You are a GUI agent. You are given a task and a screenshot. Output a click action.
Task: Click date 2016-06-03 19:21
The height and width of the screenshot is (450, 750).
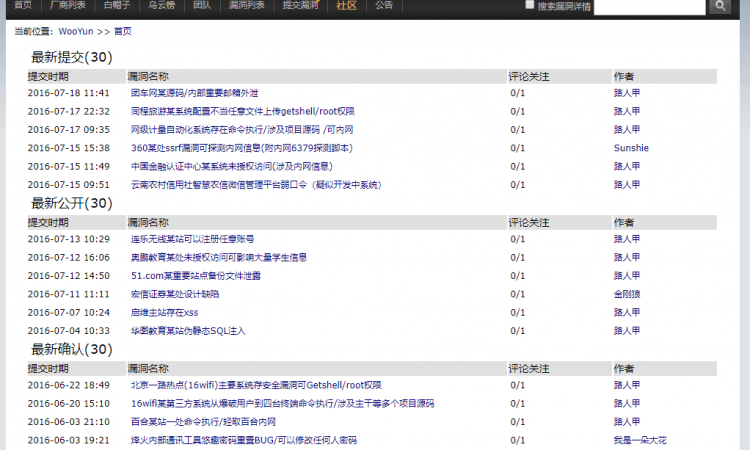pos(68,440)
